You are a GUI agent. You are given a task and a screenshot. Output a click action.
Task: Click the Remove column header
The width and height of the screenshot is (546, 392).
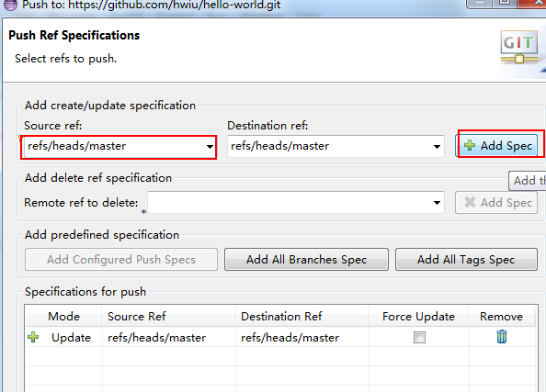[502, 316]
